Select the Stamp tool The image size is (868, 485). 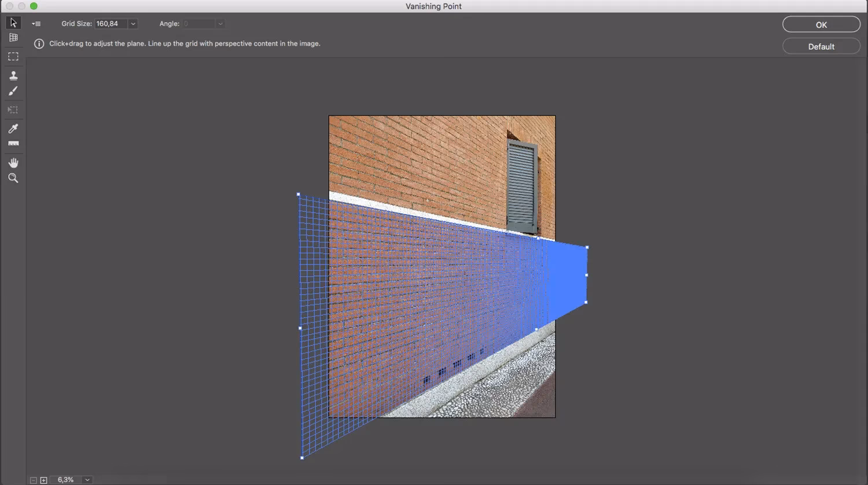[x=13, y=75]
